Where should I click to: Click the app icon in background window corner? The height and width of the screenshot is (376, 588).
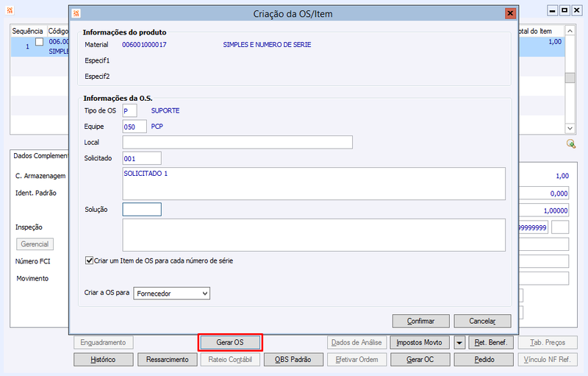[10, 10]
